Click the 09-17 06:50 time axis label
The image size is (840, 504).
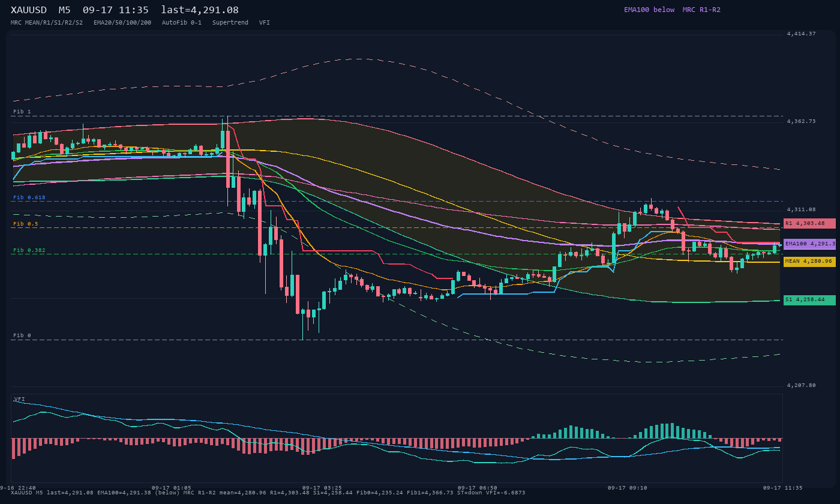(x=477, y=488)
